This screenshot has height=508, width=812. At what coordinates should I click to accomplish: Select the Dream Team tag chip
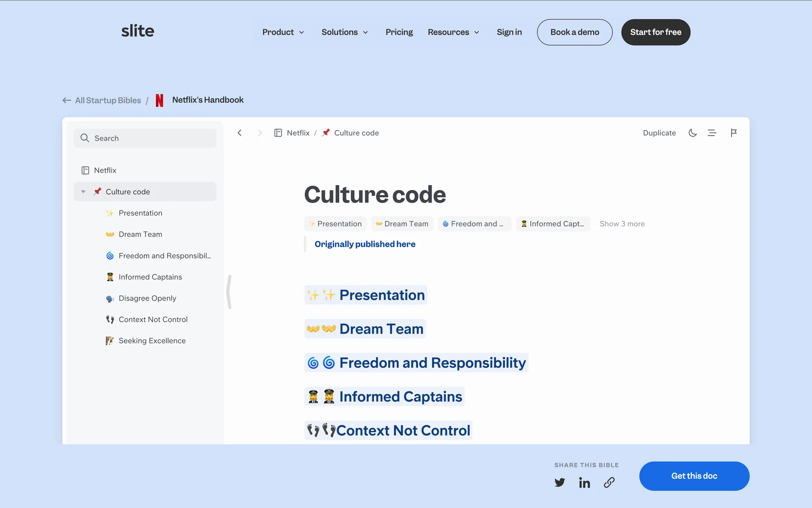402,224
